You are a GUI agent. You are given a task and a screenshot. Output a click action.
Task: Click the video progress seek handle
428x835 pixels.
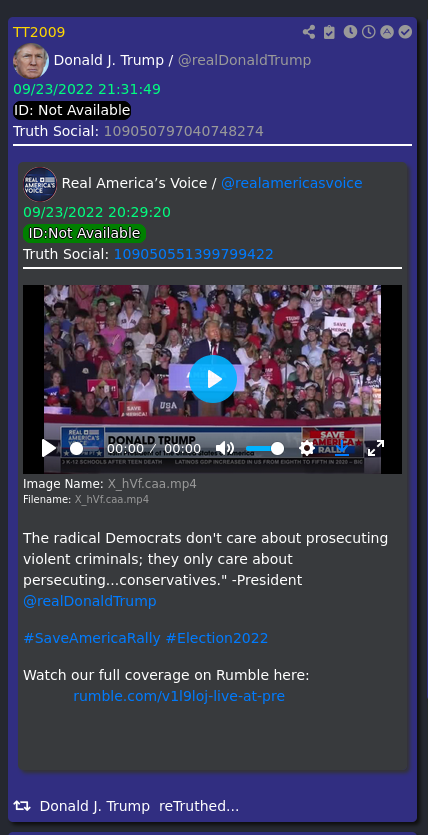[x=77, y=448]
